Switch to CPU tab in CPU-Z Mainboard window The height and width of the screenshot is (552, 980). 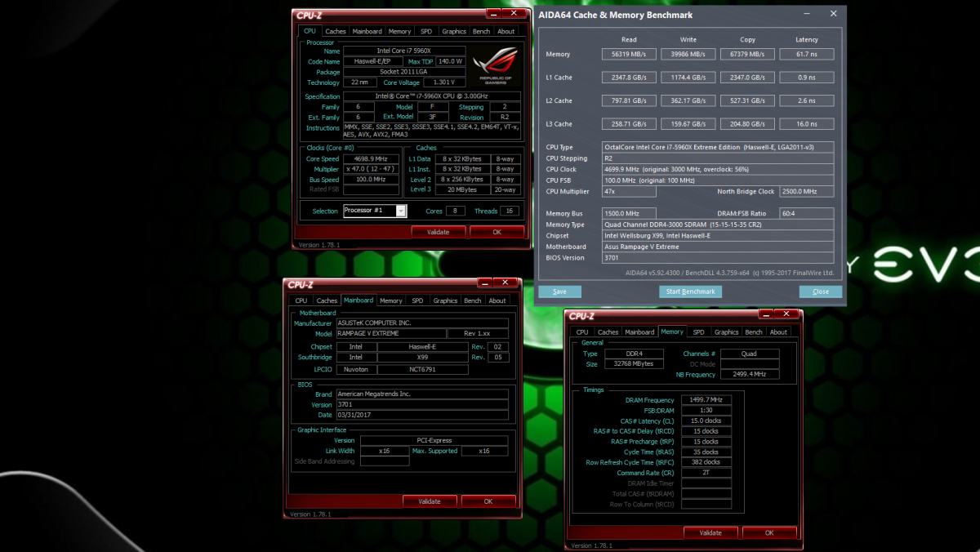[301, 300]
